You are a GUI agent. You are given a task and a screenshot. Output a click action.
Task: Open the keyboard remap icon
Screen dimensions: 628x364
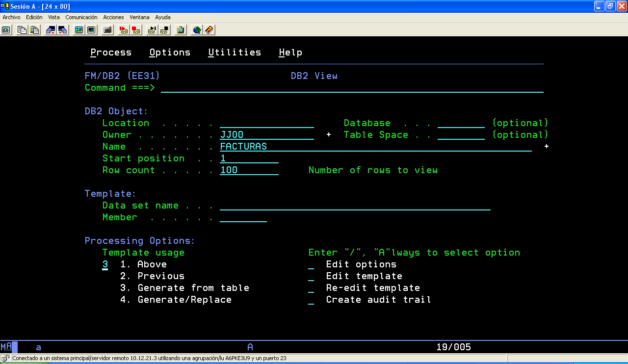coord(108,30)
